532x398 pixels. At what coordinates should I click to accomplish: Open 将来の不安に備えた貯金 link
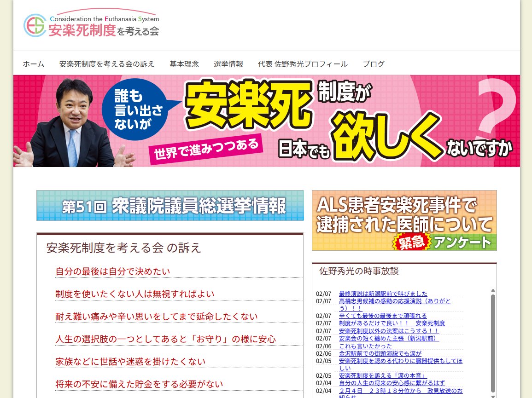[139, 384]
